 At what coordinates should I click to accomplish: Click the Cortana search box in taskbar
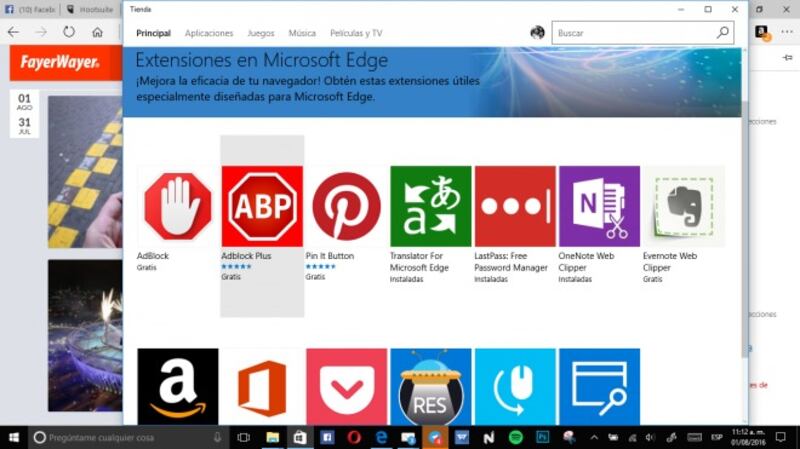[125, 438]
